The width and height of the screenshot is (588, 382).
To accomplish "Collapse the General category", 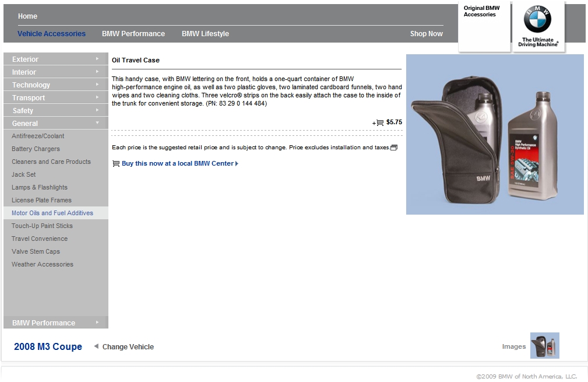I will click(55, 124).
